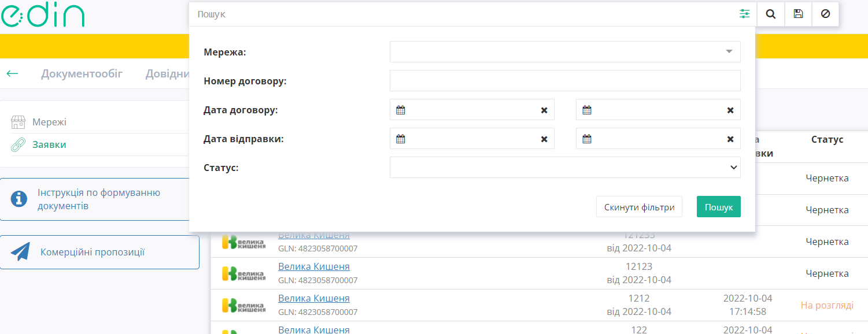868x334 pixels.
Task: Select Мережі in the sidebar
Action: click(49, 122)
